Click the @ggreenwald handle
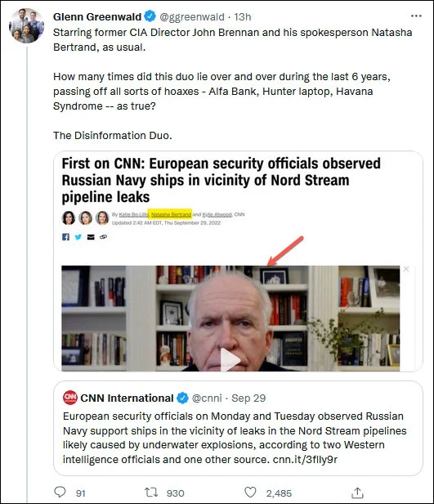This screenshot has width=434, height=504. tap(192, 16)
